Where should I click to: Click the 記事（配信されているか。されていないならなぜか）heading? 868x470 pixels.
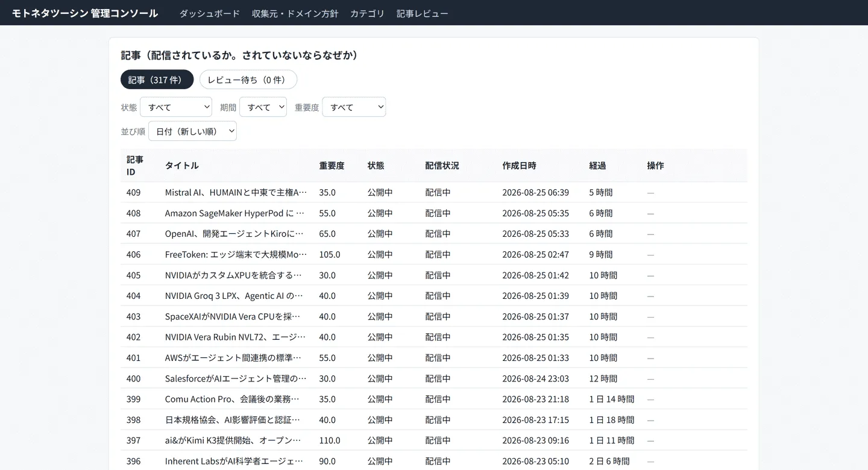tap(239, 55)
